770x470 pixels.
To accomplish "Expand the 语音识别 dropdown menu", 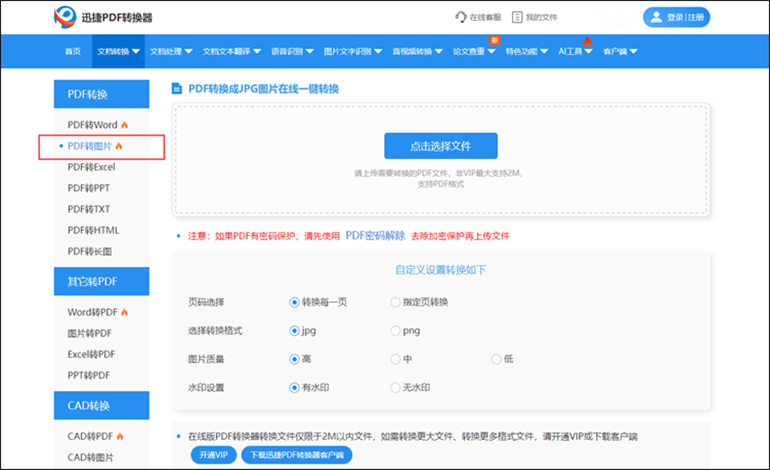I will 292,51.
